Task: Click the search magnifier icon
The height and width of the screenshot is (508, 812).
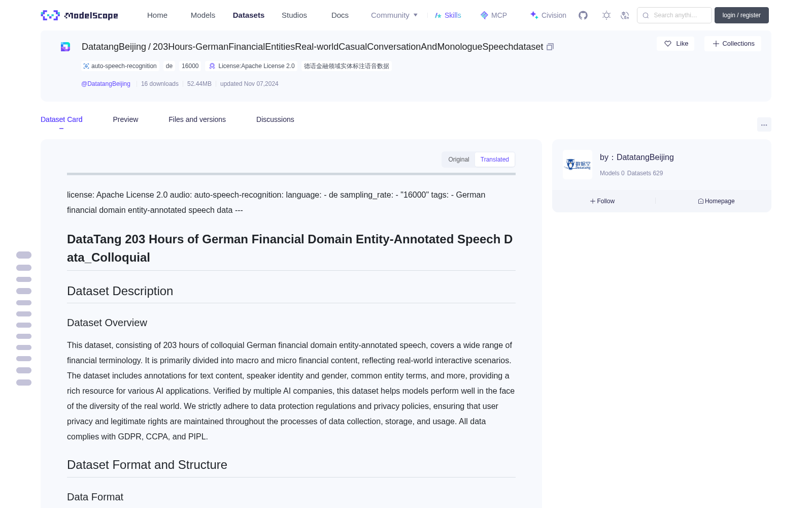Action: [646, 15]
